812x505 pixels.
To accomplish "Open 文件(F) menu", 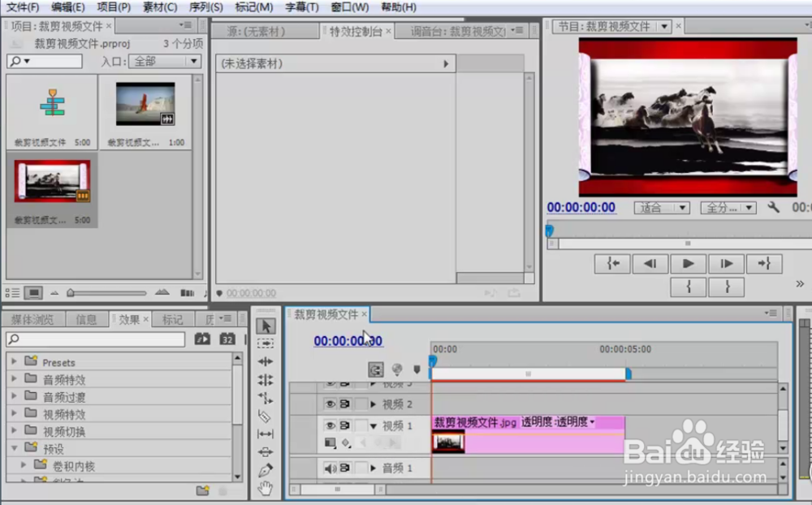I will click(x=22, y=7).
